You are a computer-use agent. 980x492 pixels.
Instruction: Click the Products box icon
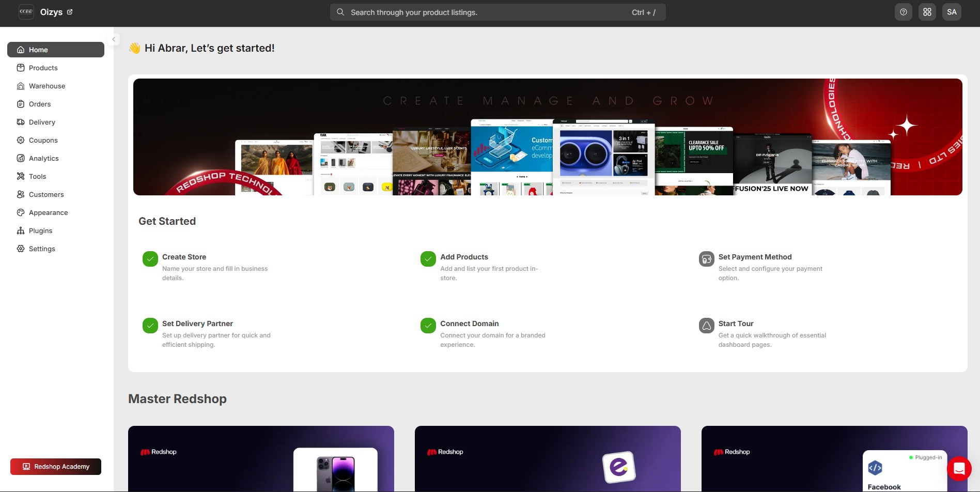pos(21,68)
